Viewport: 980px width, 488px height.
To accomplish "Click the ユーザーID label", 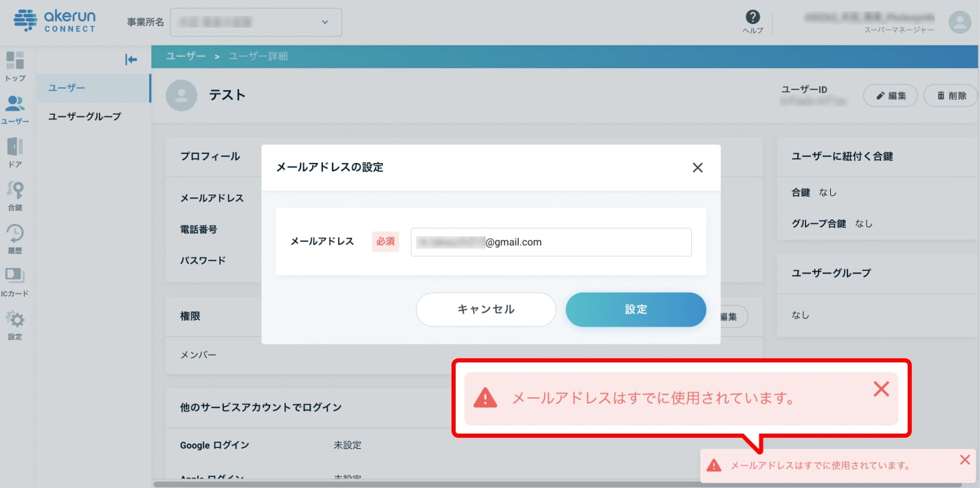I will [804, 89].
